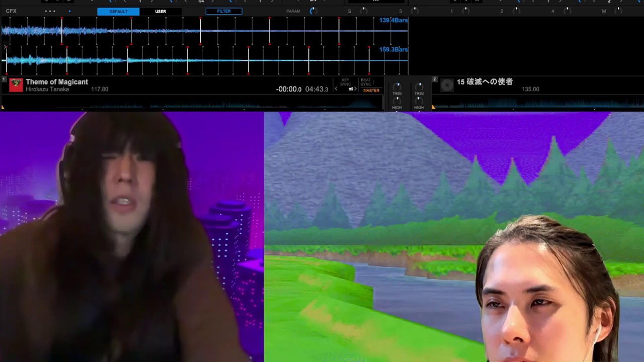Click knob next to channel 2 label
The image size is (644, 362).
click(x=517, y=11)
